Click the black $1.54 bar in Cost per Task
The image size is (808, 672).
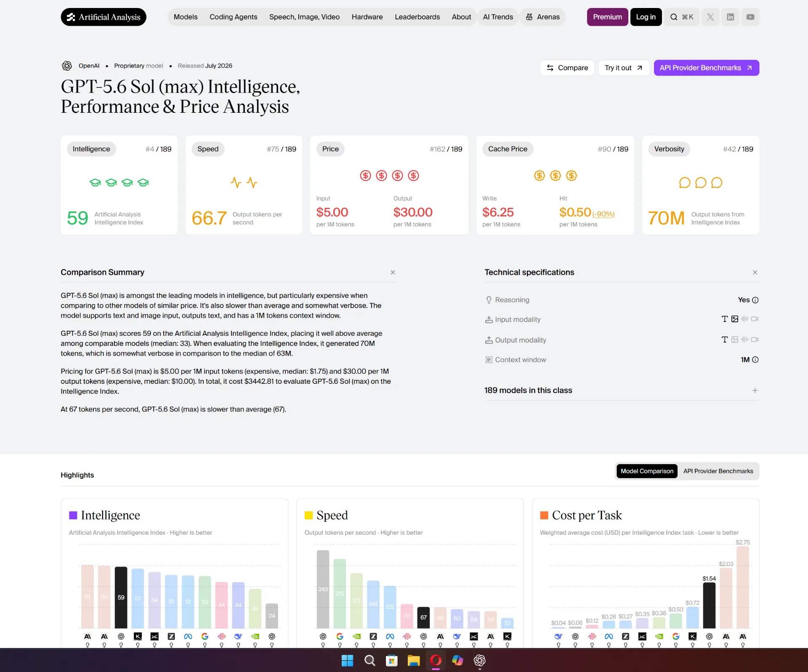click(709, 606)
